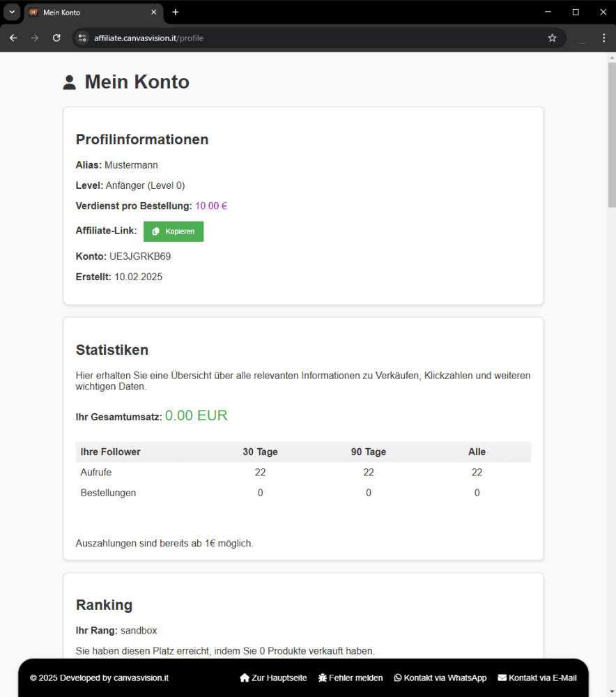
Task: Close the Mein Konto tab
Action: [154, 12]
